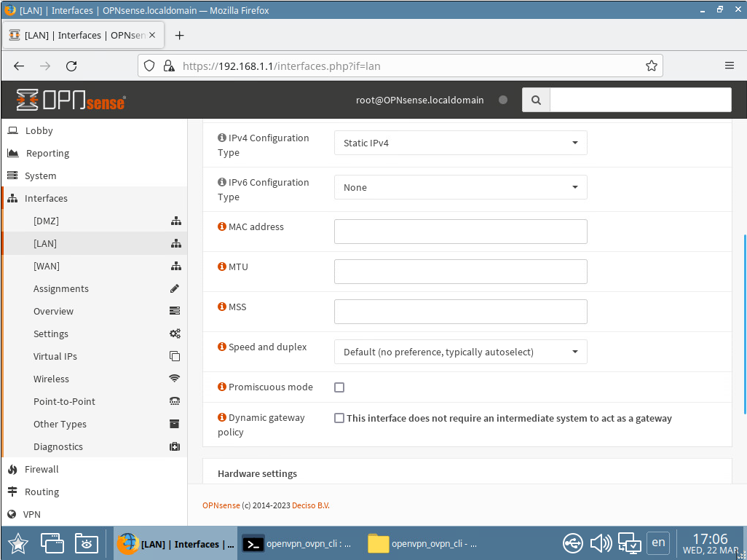Open the IPv6 Configuration Type dropdown

click(460, 187)
